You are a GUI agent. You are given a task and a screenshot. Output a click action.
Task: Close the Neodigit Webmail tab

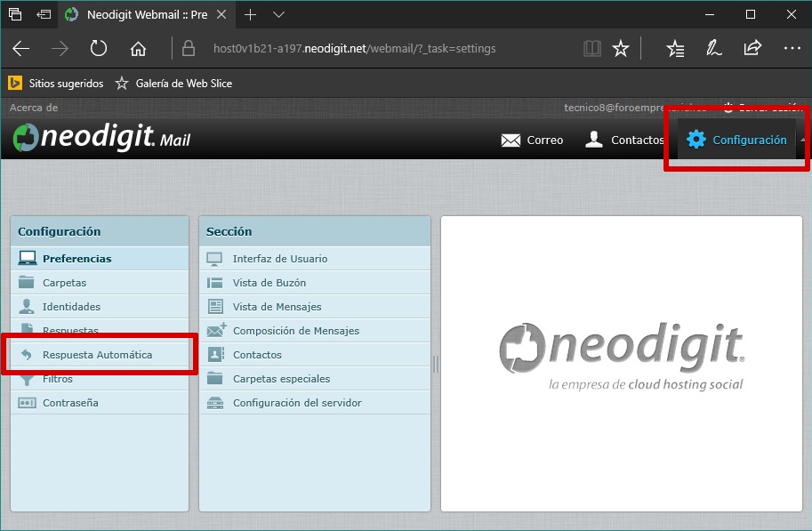tap(221, 14)
